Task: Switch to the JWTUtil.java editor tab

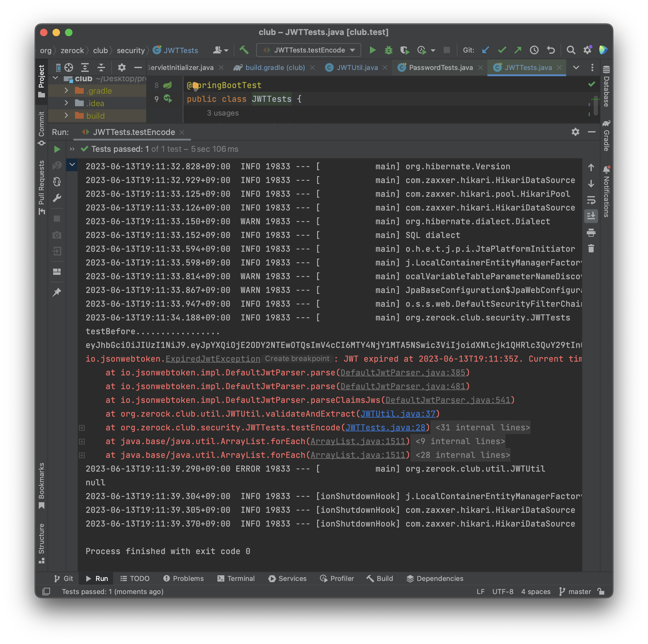Action: (x=357, y=68)
